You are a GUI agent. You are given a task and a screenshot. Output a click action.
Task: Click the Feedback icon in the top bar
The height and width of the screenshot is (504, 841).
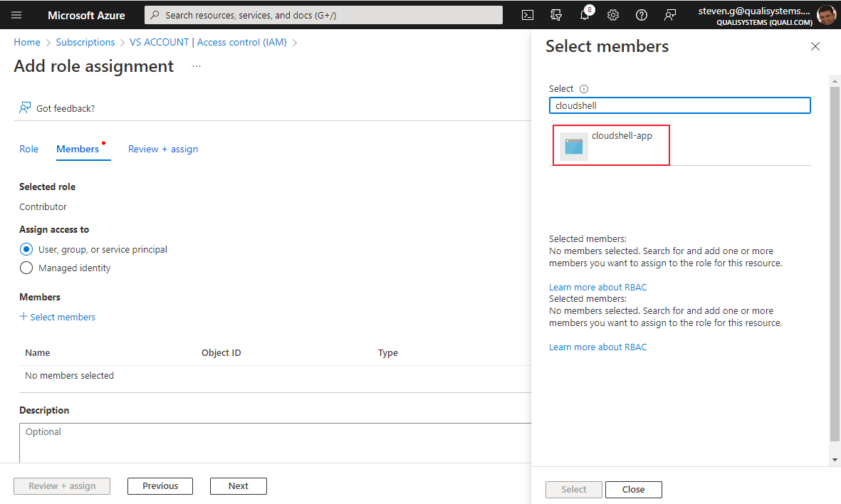pos(670,15)
